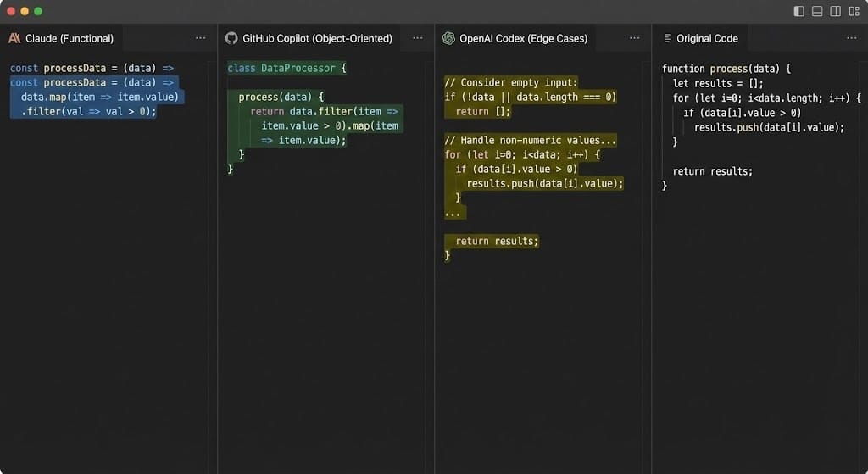Image resolution: width=868 pixels, height=474 pixels.
Task: Open more actions menu in OpenAI Codex pane
Action: point(634,38)
